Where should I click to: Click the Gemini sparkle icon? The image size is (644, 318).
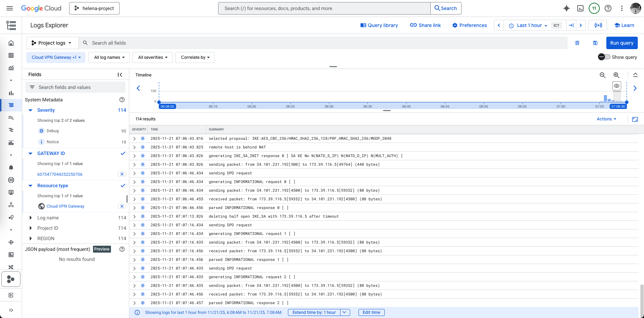(x=566, y=8)
